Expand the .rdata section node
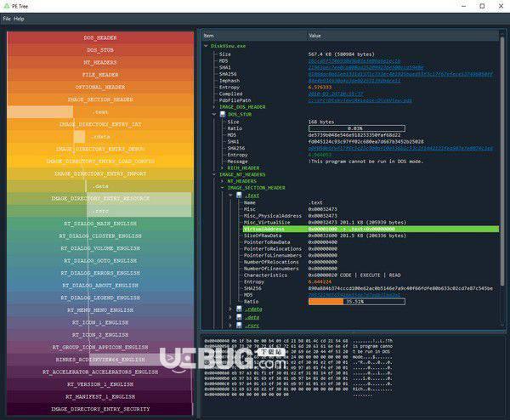 coord(230,309)
